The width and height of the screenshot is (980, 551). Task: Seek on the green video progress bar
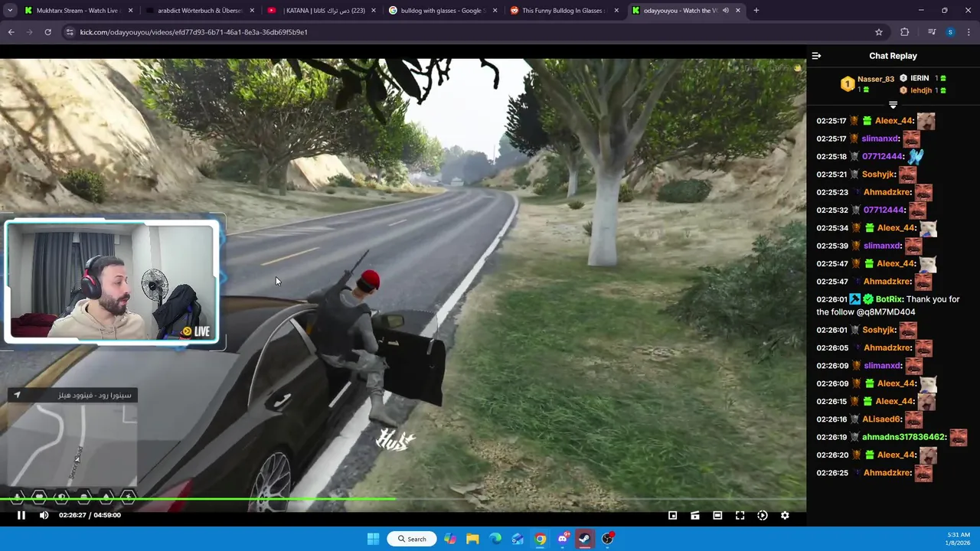tap(403, 499)
